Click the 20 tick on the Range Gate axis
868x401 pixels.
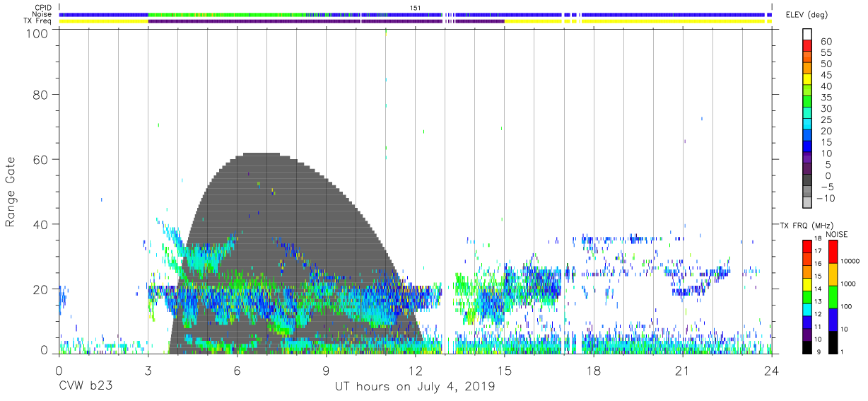point(40,289)
